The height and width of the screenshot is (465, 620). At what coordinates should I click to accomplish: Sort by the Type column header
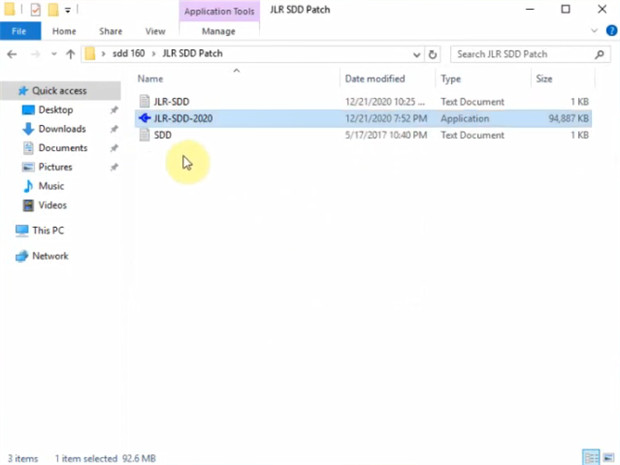tap(451, 79)
